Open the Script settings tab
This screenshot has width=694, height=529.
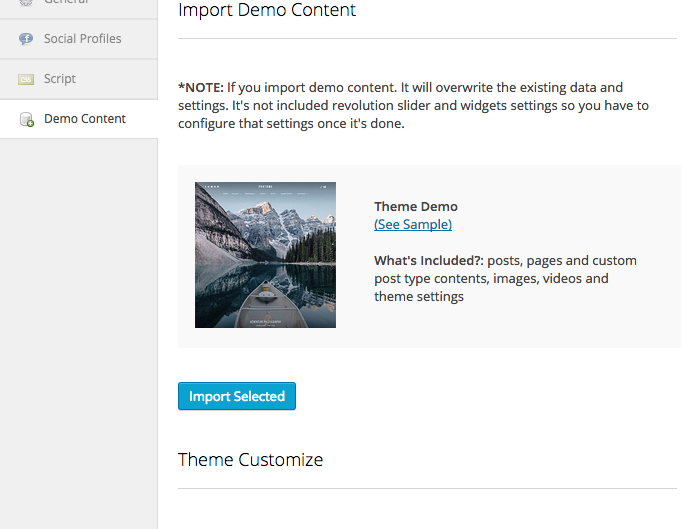tap(78, 79)
